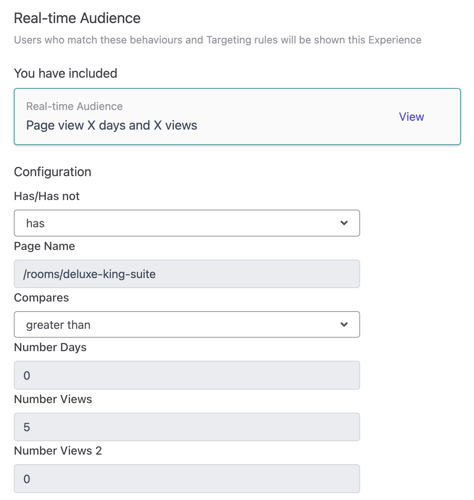Focus the Page Name field with /rooms/deluxe-king-suite
The width and height of the screenshot is (474, 500).
187,274
